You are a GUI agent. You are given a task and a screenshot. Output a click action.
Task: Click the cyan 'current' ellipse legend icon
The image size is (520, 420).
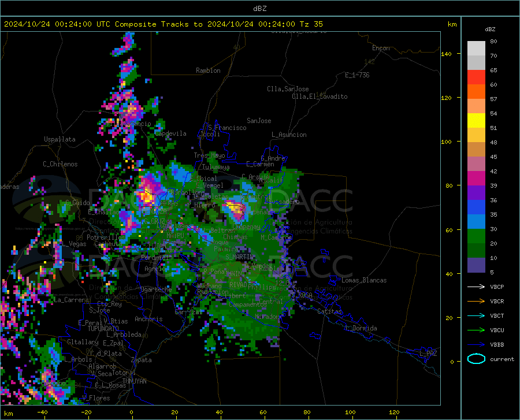476,359
